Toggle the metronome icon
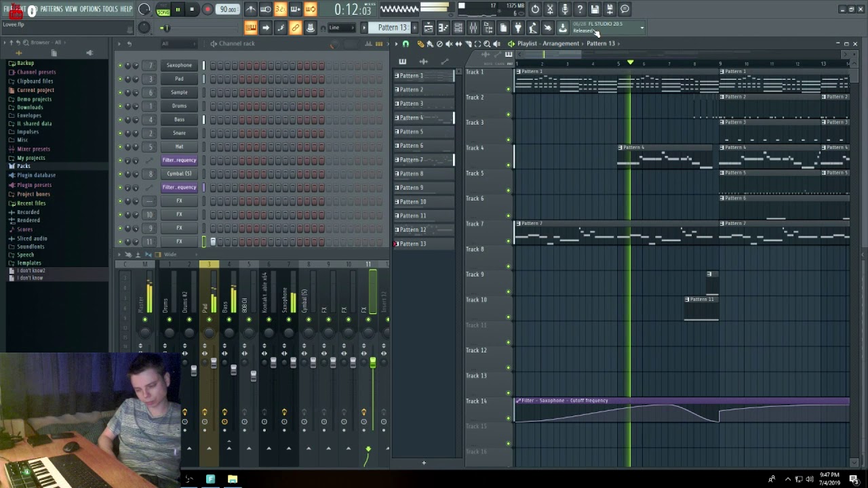 (x=251, y=9)
